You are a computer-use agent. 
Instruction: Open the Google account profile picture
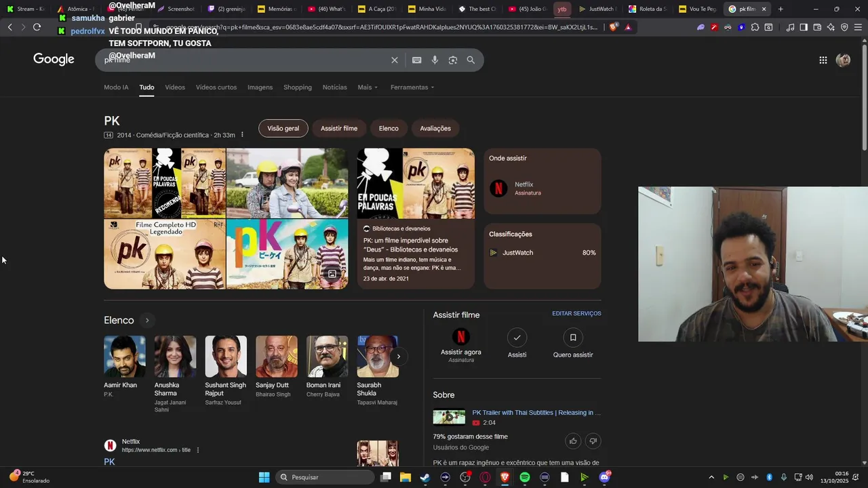click(x=843, y=60)
